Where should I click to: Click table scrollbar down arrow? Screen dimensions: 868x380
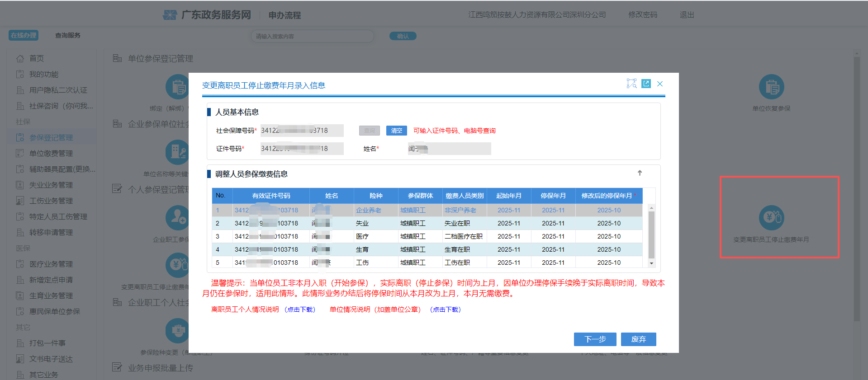pos(651,263)
